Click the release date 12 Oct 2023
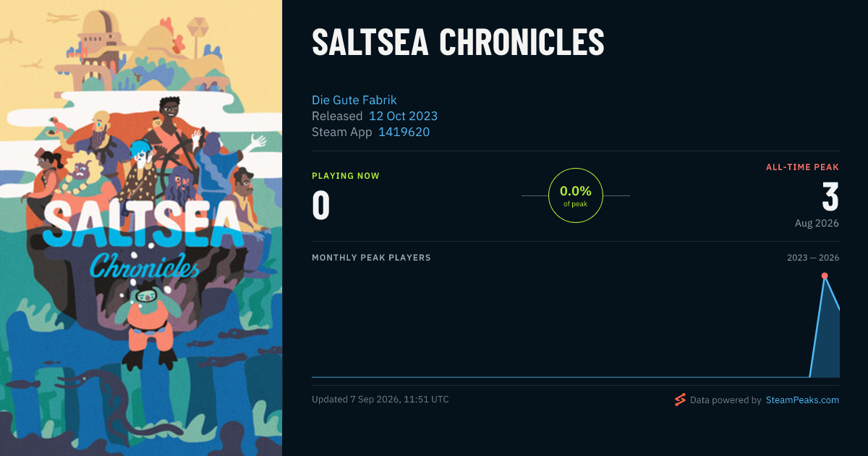The width and height of the screenshot is (868, 456). coord(403,116)
